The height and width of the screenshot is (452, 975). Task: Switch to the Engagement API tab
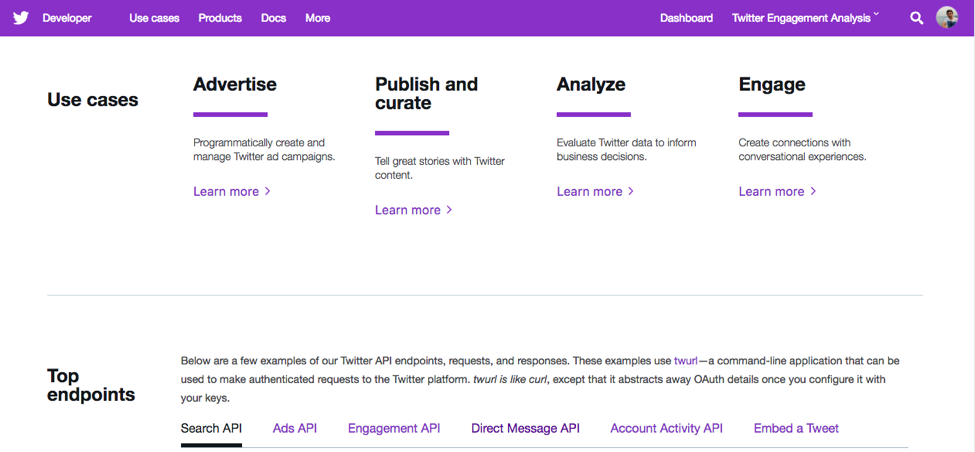pos(394,428)
